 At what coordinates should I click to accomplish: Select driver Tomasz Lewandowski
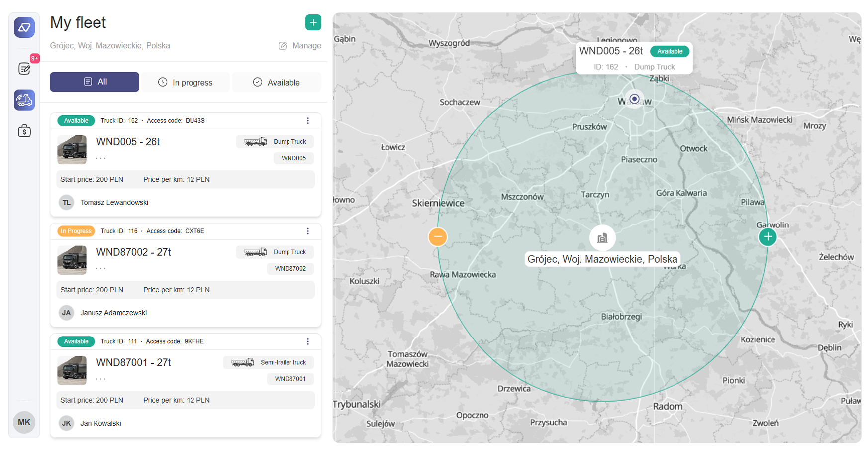[114, 203]
